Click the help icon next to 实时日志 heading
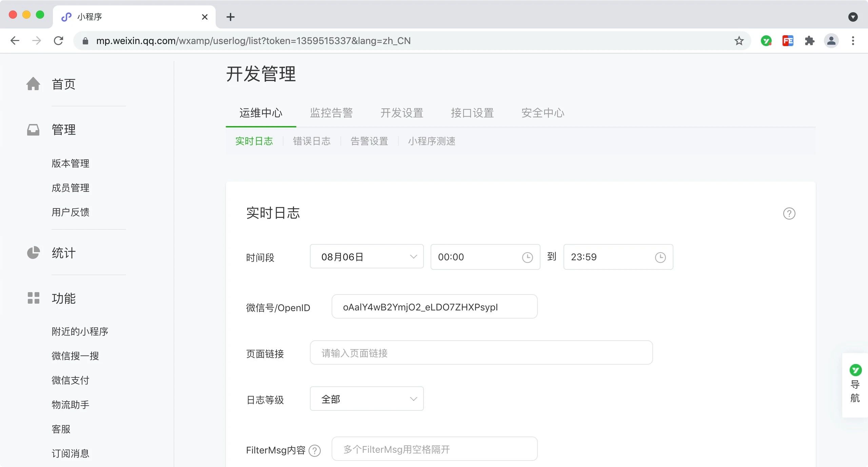 (789, 214)
